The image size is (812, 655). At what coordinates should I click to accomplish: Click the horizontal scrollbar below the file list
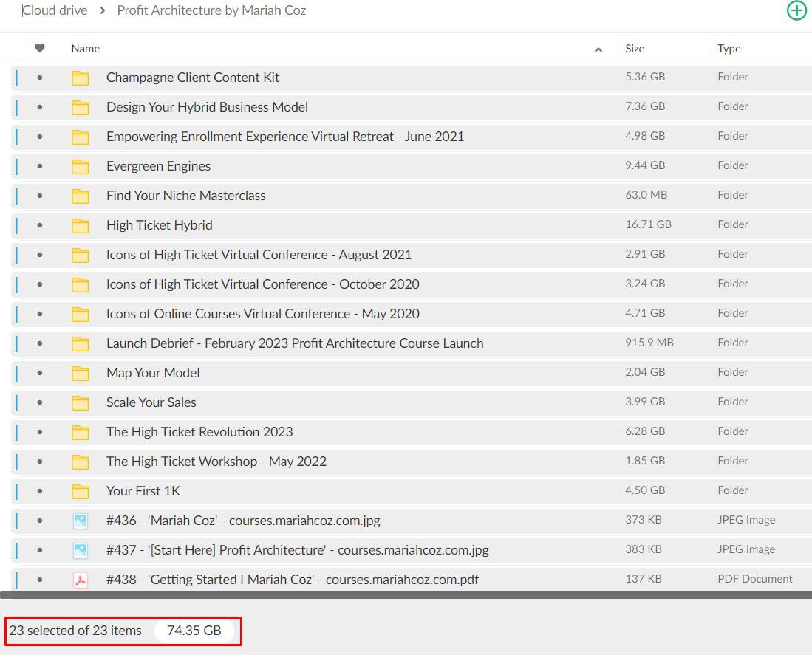click(406, 595)
